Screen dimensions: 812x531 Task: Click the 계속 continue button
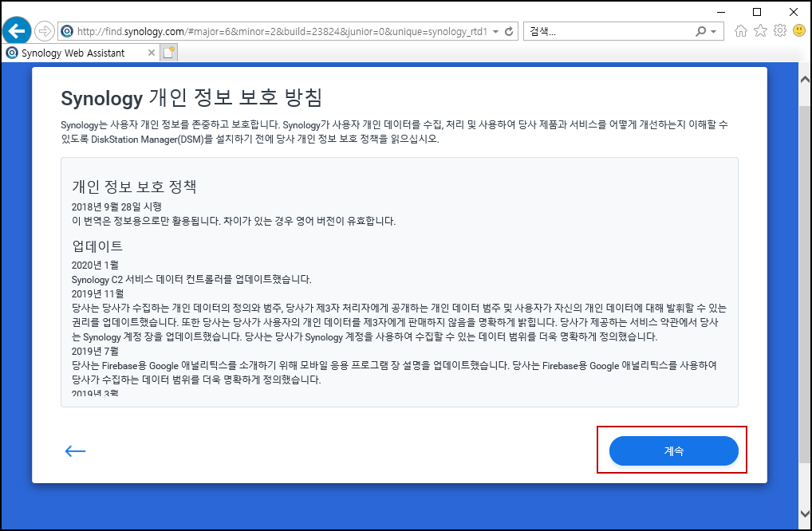point(673,450)
